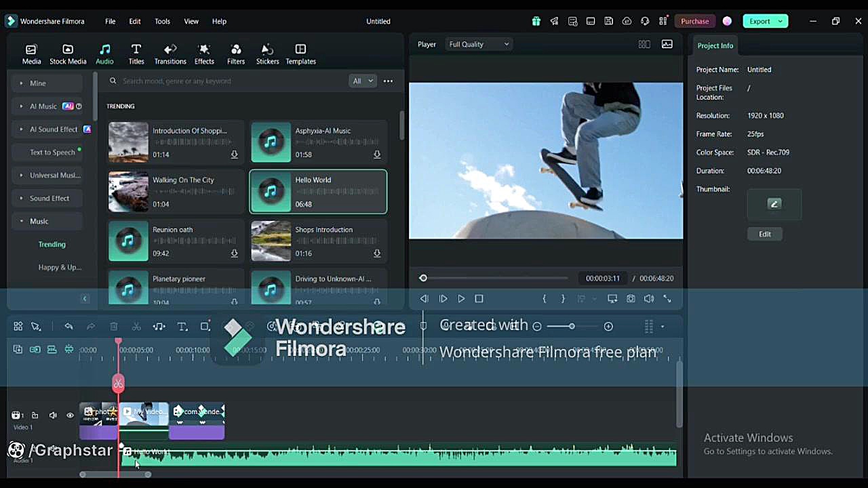Expand the Universal Music category
Image resolution: width=868 pixels, height=488 pixels.
(47, 176)
